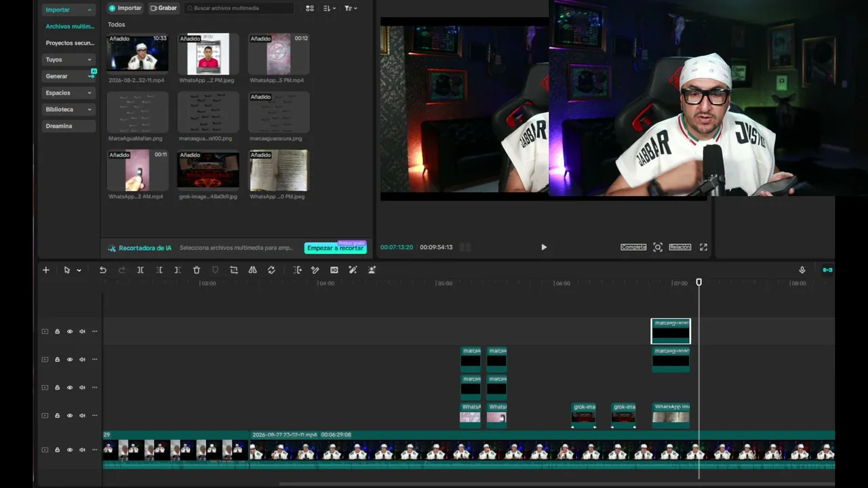Mirror the selected clip horizontally

tap(252, 270)
